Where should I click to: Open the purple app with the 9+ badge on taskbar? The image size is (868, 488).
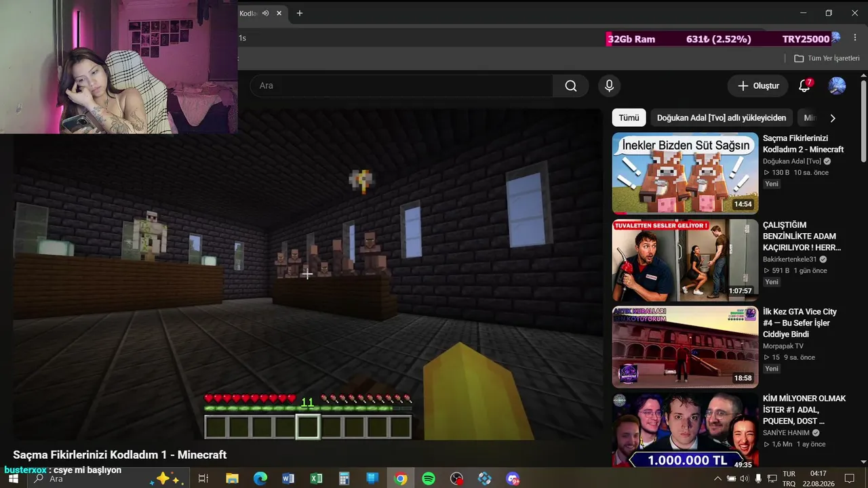pos(513,479)
